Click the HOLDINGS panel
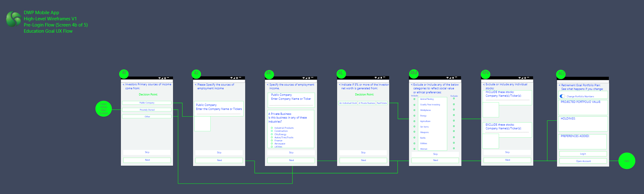Screen dimensions: 644x194 tap(583, 124)
